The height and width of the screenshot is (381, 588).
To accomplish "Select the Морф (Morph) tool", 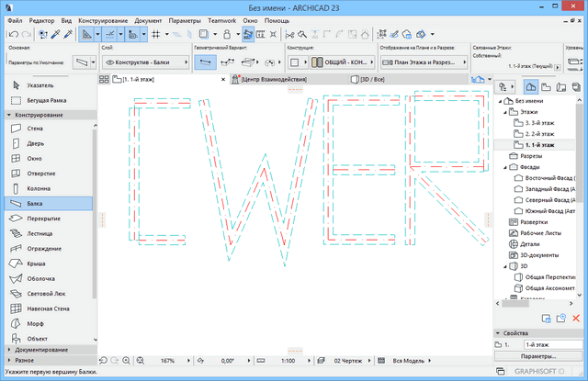I will [x=36, y=322].
